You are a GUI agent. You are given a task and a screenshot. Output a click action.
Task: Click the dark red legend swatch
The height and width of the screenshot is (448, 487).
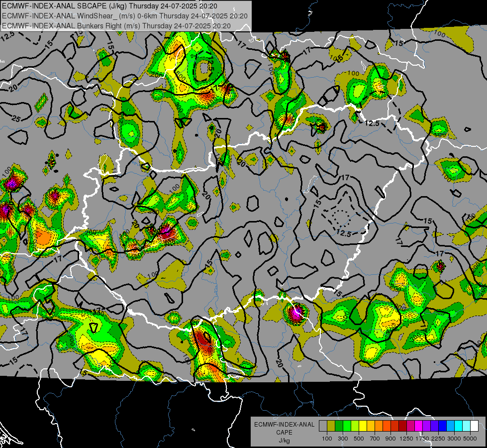click(x=402, y=426)
